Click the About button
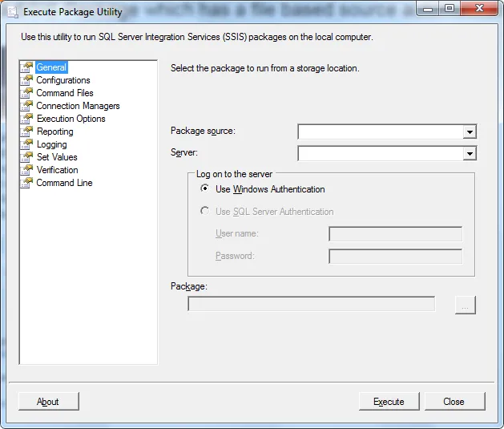 pyautogui.click(x=49, y=402)
